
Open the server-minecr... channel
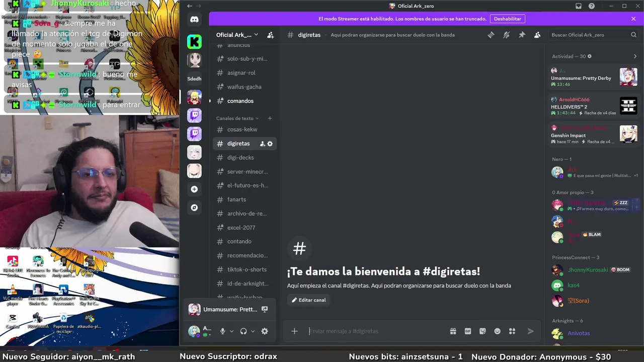245,172
